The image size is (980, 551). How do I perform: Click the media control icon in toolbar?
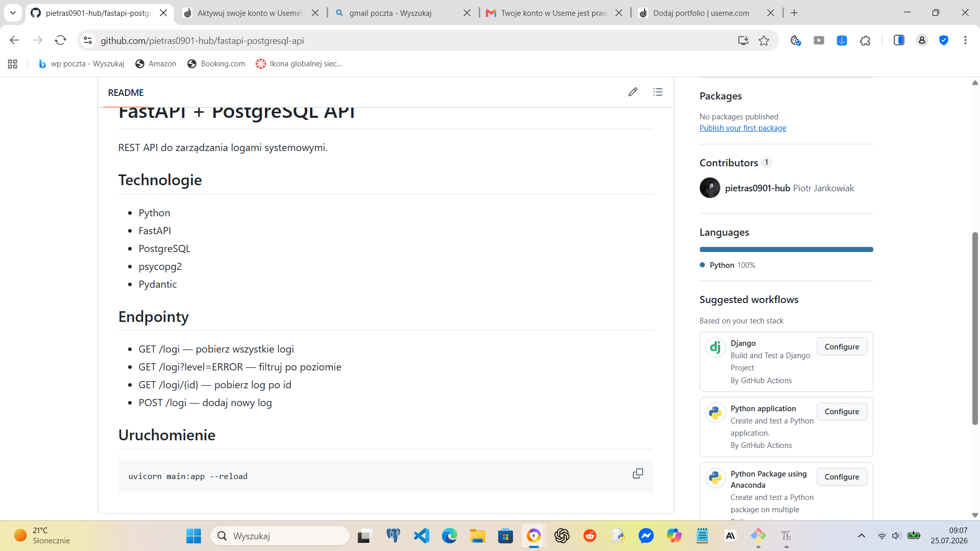[819, 40]
